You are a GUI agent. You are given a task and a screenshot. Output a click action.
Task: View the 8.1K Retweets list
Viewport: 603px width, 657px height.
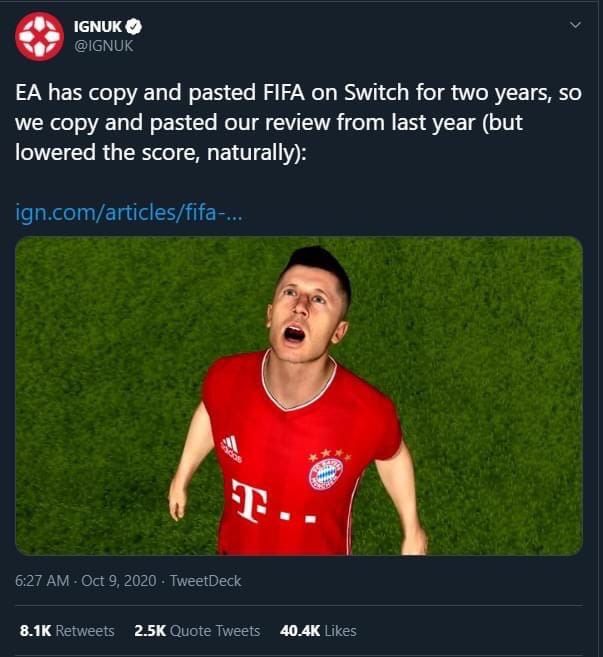(67, 631)
